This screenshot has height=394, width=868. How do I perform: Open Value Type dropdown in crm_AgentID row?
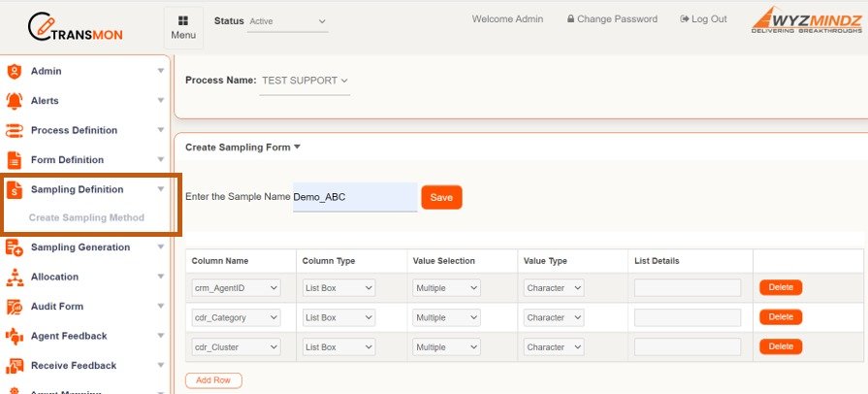(554, 288)
